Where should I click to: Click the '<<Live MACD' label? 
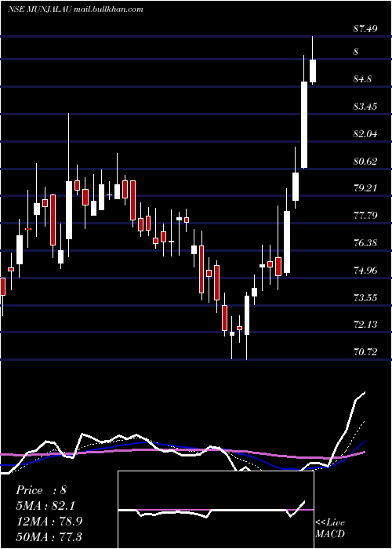tap(330, 528)
